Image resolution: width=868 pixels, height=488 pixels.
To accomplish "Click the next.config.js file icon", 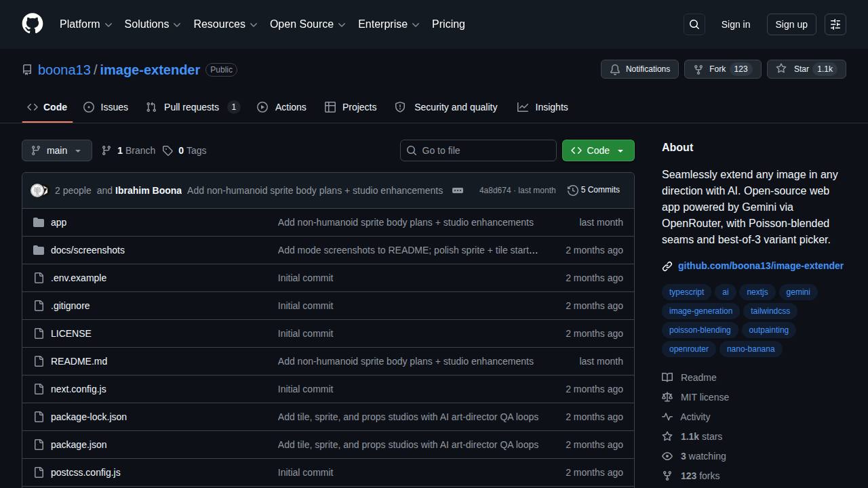I will (39, 389).
